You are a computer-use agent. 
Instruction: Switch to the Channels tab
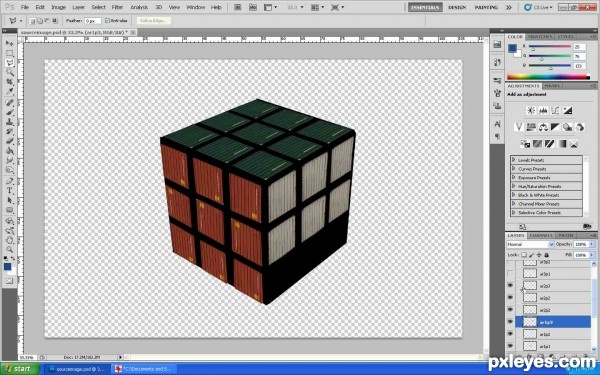point(541,235)
